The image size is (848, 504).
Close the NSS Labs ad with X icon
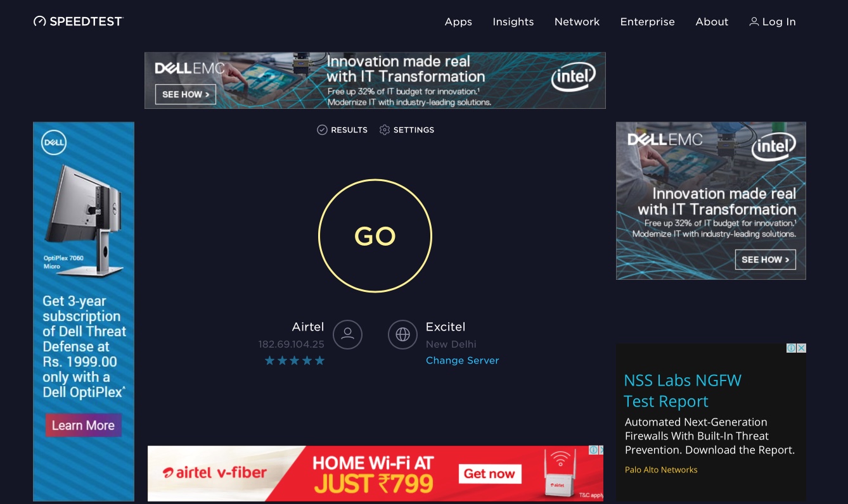[802, 348]
